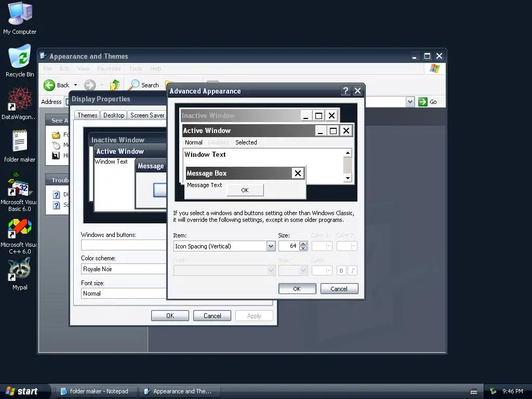532x399 pixels.
Task: Click the Mouse Pointers icon in See Also
Action: pyautogui.click(x=56, y=145)
